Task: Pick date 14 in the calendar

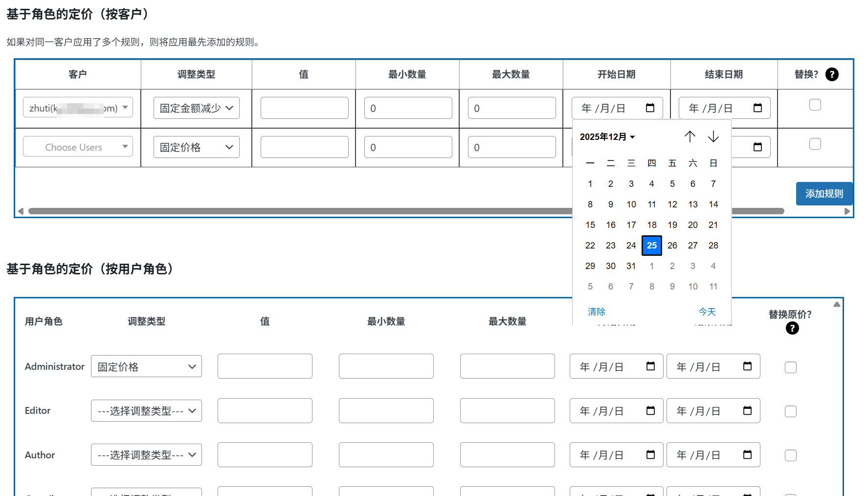Action: [713, 204]
